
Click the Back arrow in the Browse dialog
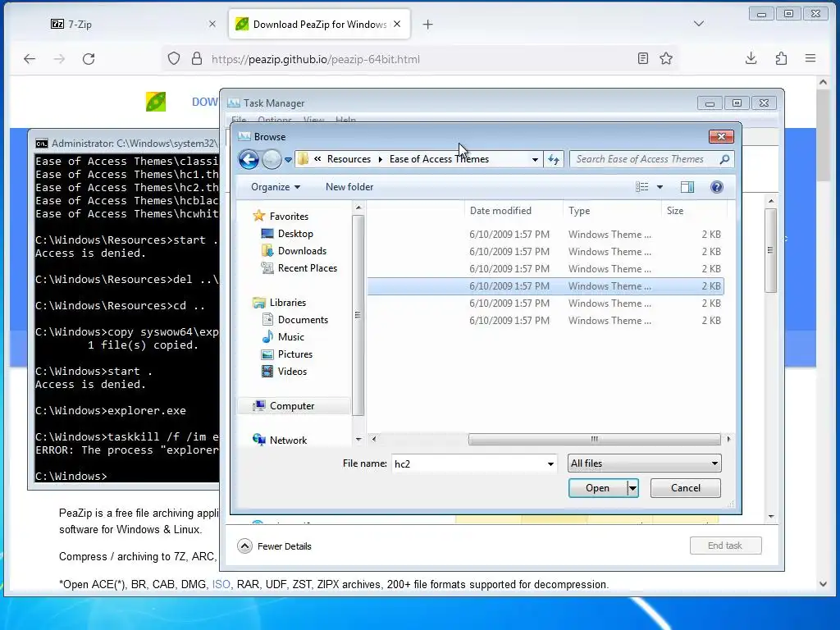pos(249,159)
